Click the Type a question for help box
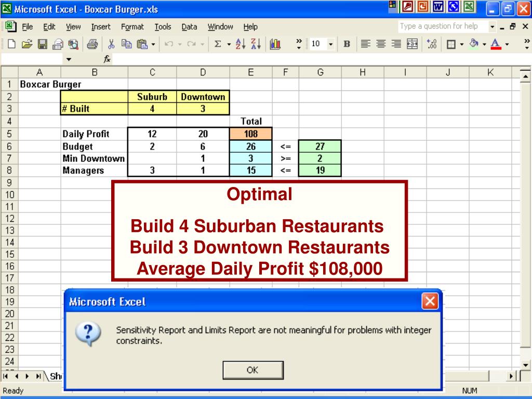 [x=443, y=26]
